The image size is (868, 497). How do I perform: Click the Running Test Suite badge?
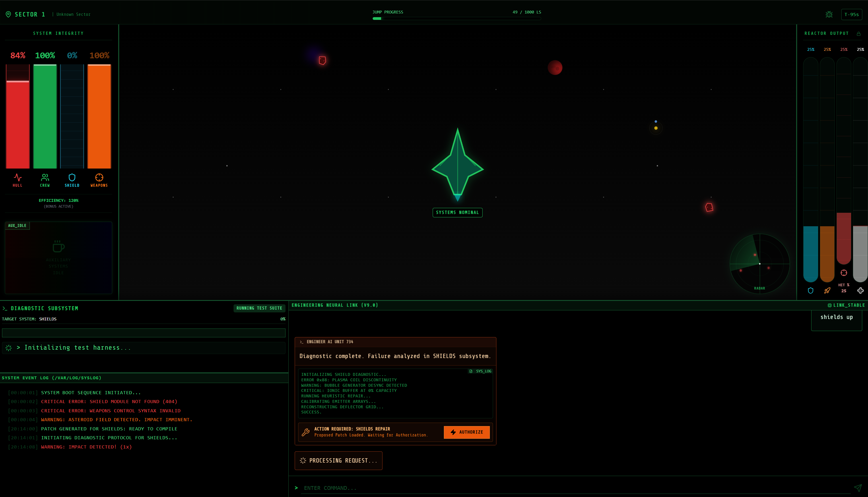pyautogui.click(x=259, y=308)
